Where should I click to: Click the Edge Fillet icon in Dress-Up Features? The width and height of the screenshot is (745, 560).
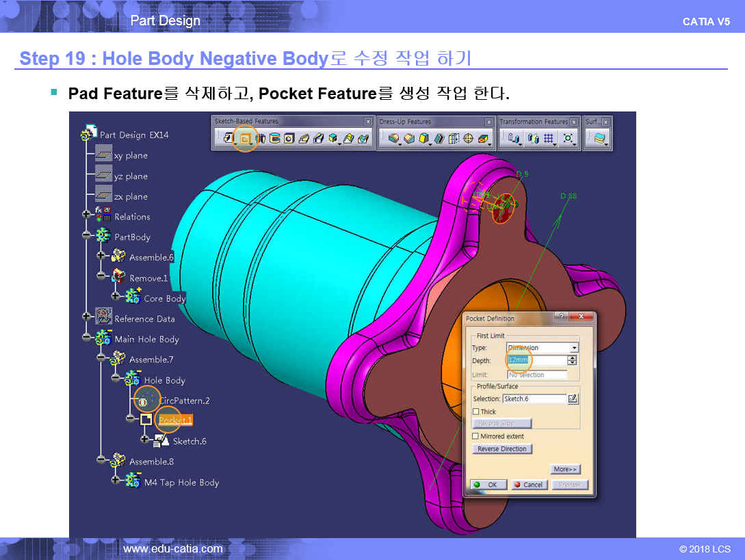click(394, 139)
